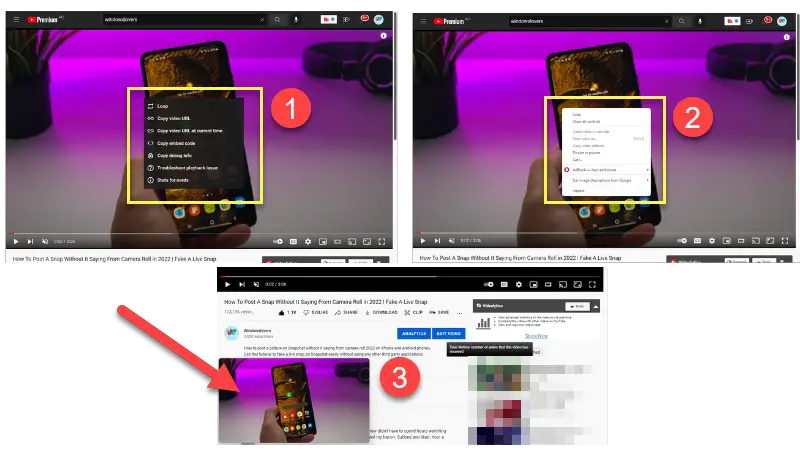This screenshot has width=800, height=450.
Task: Open settings gear in screenshot 2 player
Action: pyautogui.click(x=712, y=240)
